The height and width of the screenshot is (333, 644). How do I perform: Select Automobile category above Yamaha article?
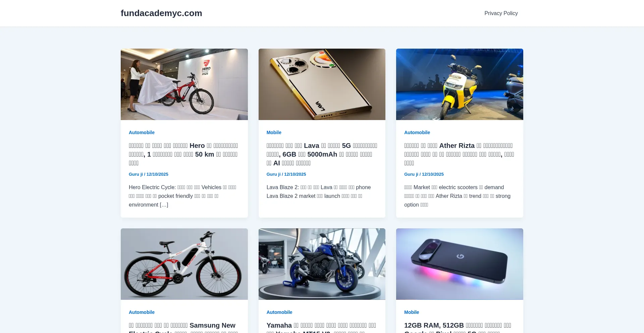click(x=279, y=312)
